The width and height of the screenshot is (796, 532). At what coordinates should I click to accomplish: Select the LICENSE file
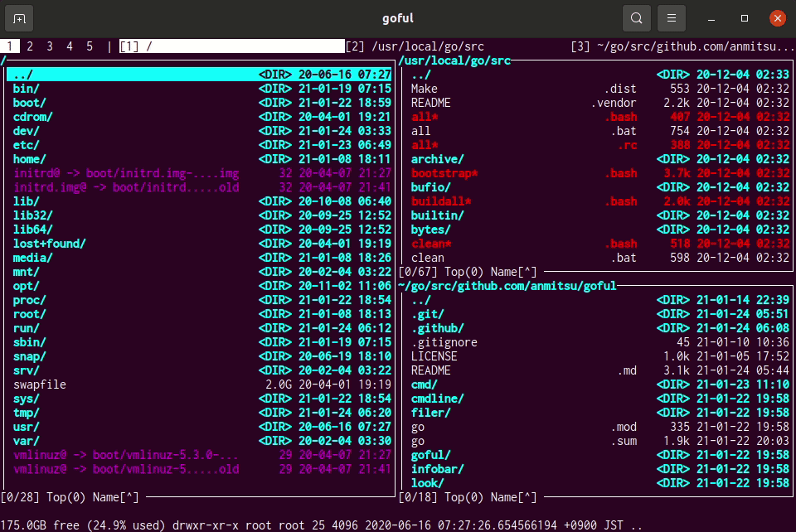click(x=600, y=356)
